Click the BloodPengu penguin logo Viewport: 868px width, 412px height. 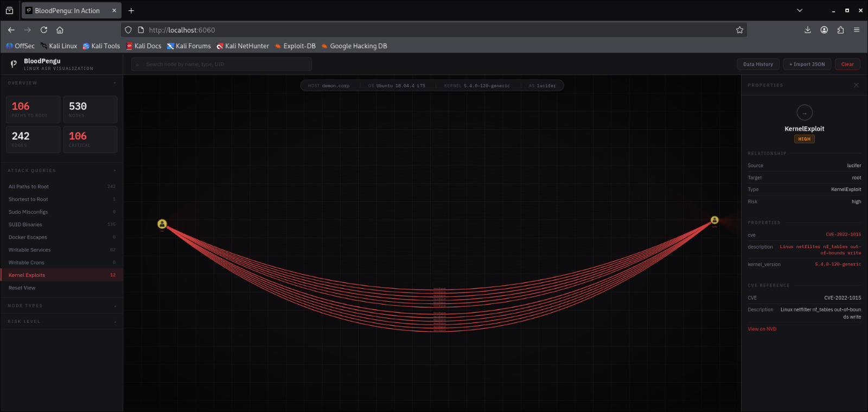14,64
